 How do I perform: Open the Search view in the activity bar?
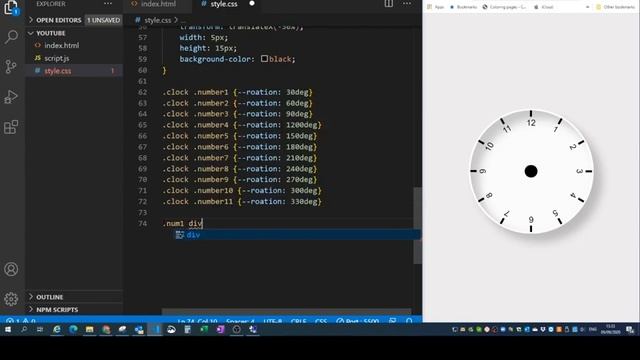11,37
